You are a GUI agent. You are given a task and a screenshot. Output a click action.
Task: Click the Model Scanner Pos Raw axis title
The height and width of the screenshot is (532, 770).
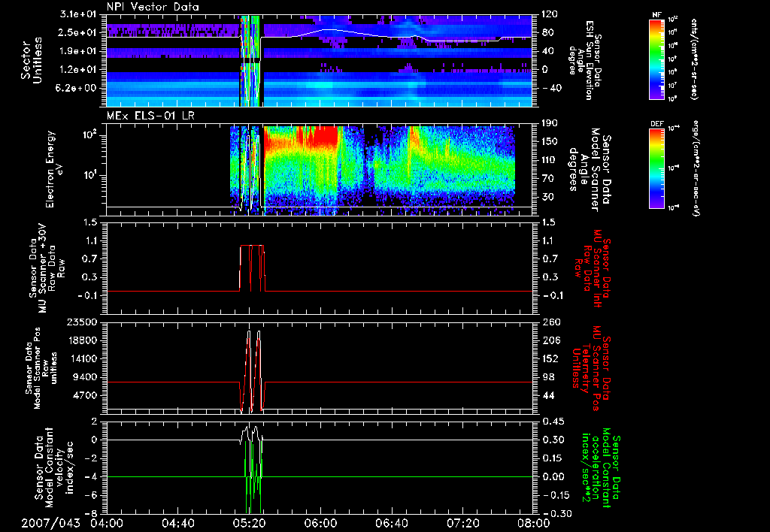41,368
